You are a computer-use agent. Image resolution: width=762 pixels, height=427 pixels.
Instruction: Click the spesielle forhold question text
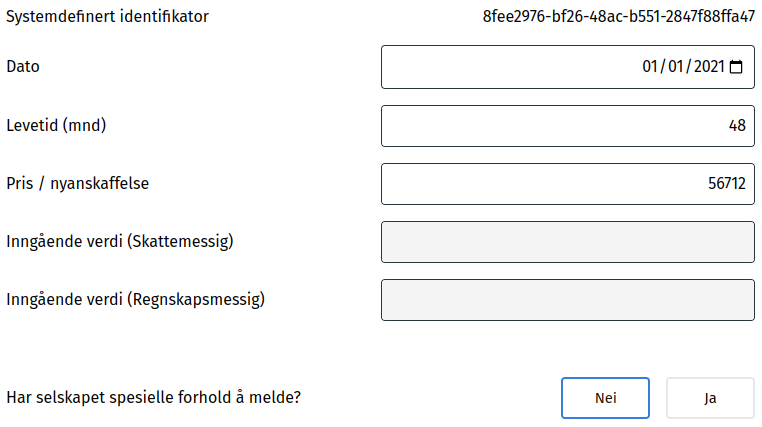[x=154, y=397]
